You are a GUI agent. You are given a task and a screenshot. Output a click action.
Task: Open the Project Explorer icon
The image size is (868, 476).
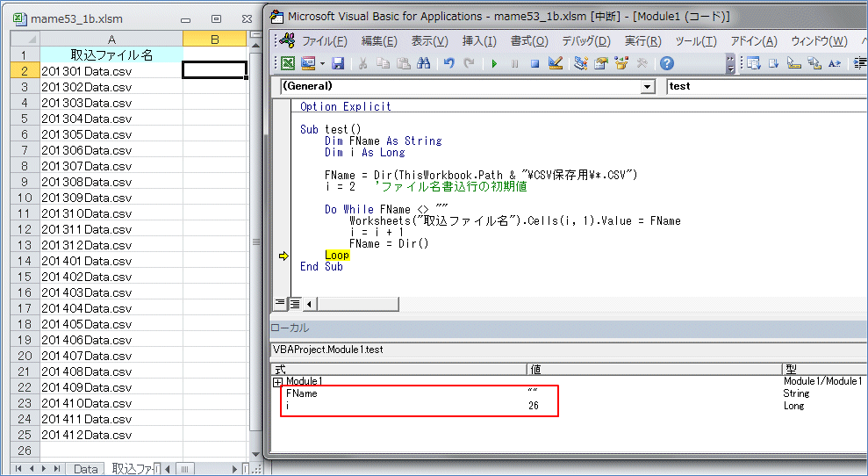[581, 63]
